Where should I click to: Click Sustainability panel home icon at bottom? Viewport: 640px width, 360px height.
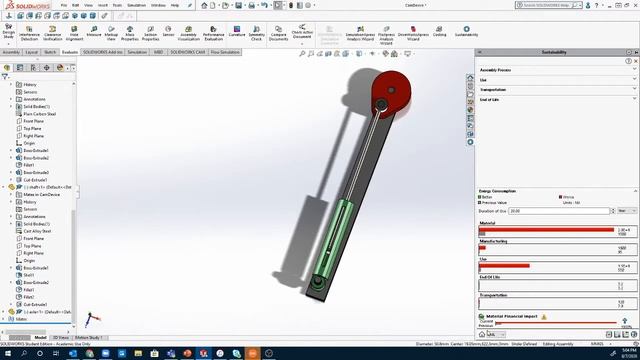click(x=482, y=334)
